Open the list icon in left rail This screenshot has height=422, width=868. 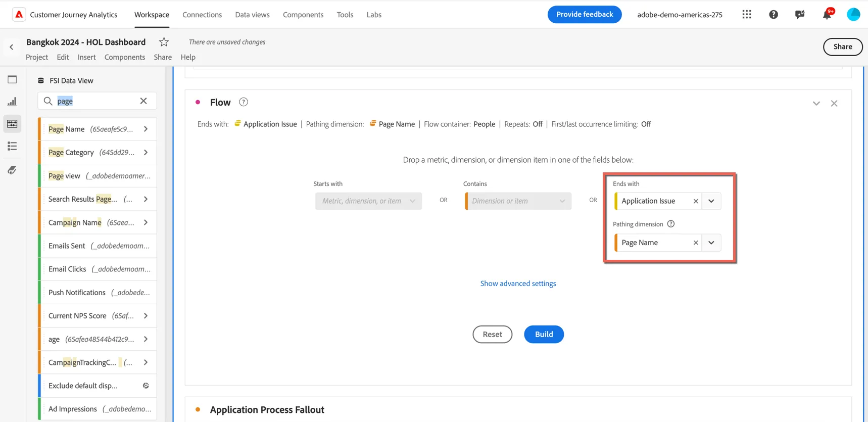12,146
